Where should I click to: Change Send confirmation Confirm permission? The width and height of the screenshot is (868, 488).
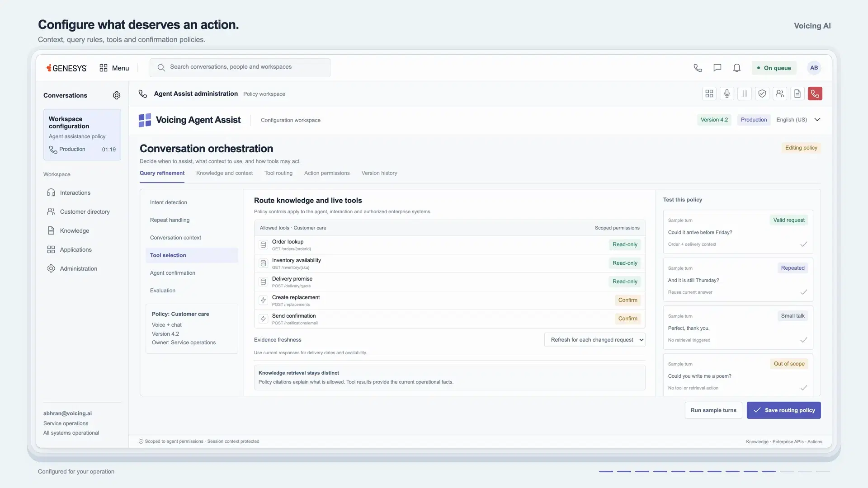627,319
